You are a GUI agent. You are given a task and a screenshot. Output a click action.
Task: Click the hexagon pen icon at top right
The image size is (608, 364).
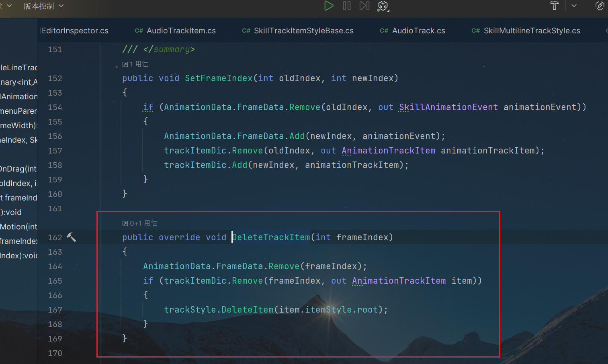pyautogui.click(x=599, y=6)
